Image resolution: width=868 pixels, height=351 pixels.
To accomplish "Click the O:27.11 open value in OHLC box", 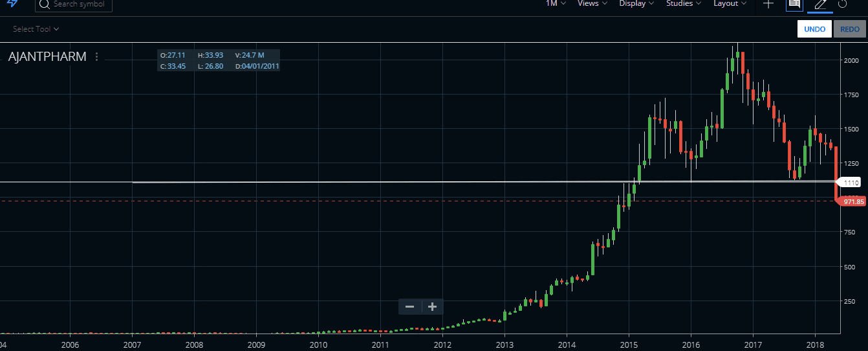I will tap(173, 55).
